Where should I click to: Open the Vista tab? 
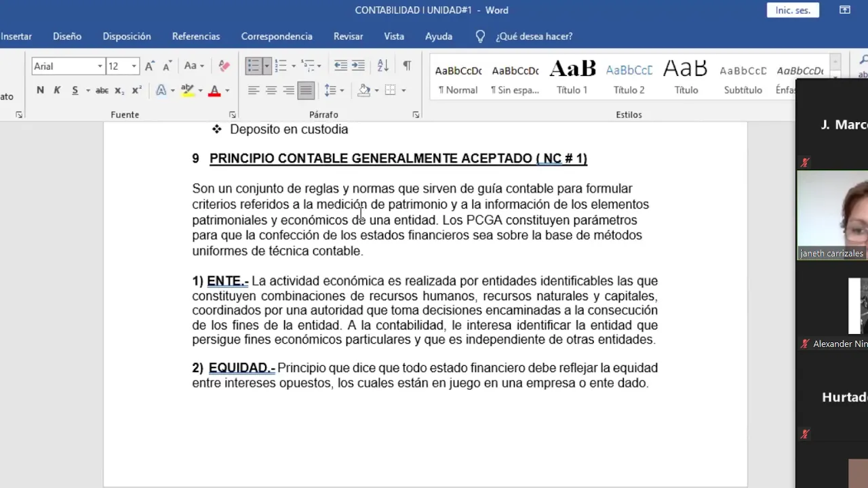394,37
